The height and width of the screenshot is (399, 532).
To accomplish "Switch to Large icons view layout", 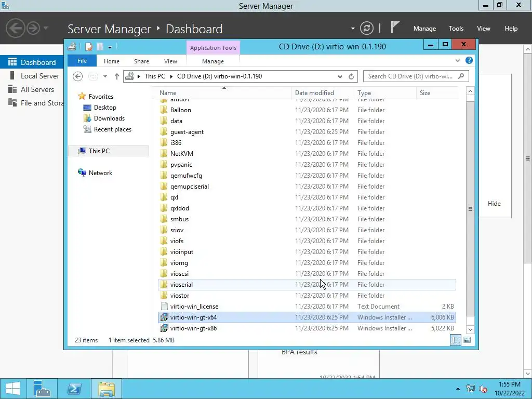I will pyautogui.click(x=467, y=340).
